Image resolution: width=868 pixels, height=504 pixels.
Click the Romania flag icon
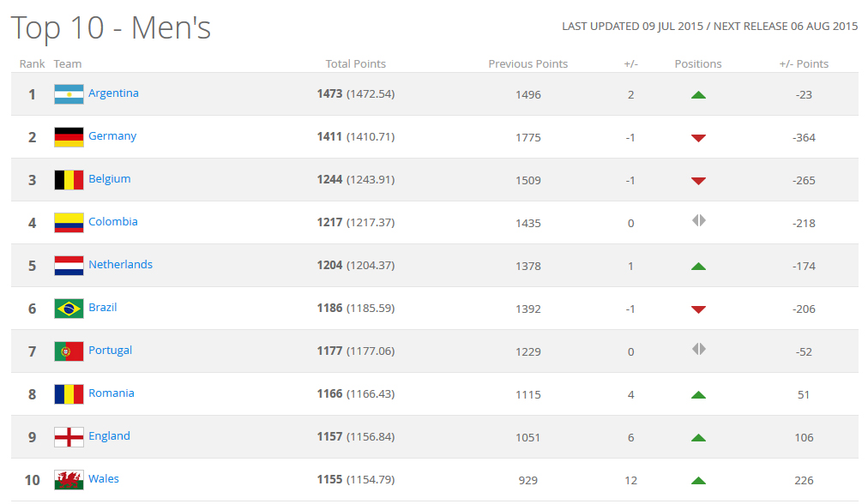click(69, 394)
